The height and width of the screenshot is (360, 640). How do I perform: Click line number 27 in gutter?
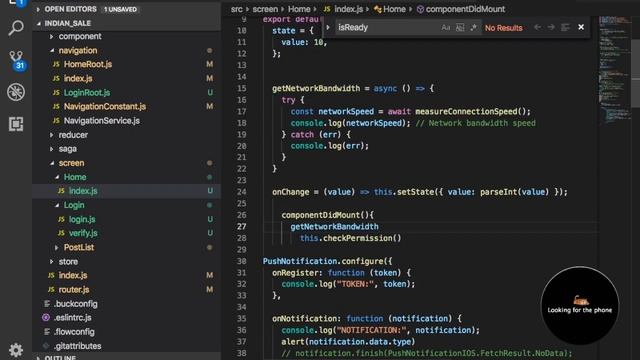pyautogui.click(x=242, y=227)
